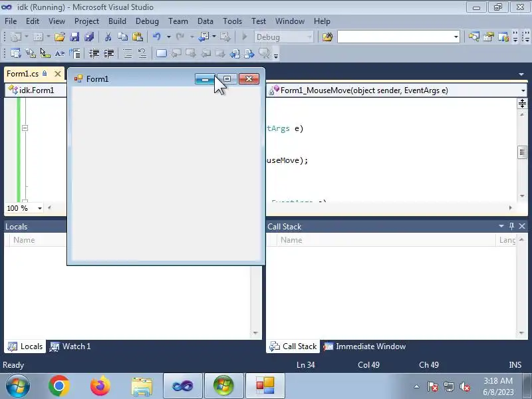Open the undo history dropdown arrow

(x=168, y=37)
